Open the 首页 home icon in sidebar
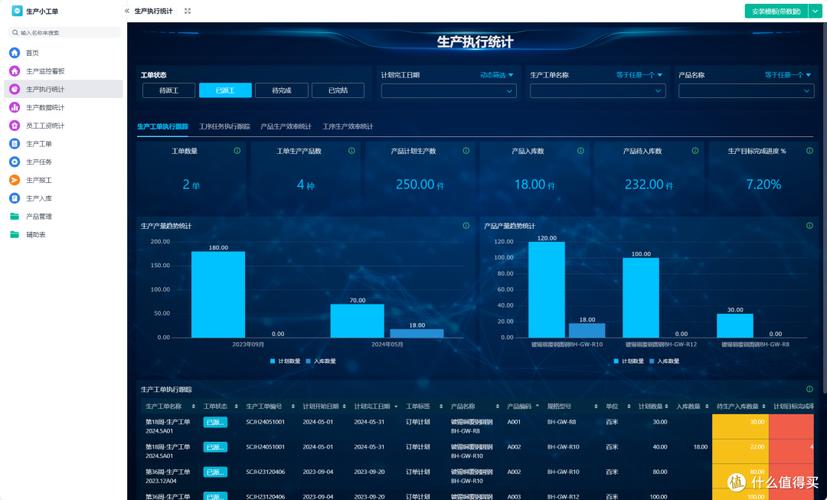 pyautogui.click(x=15, y=53)
